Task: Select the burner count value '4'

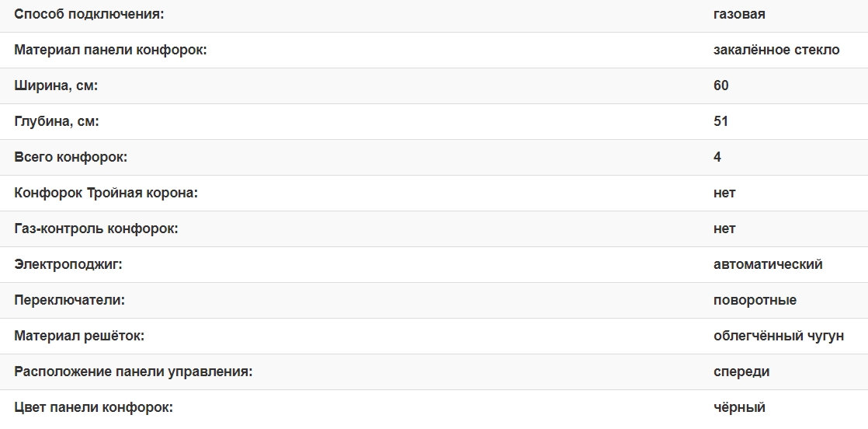Action: coord(717,157)
